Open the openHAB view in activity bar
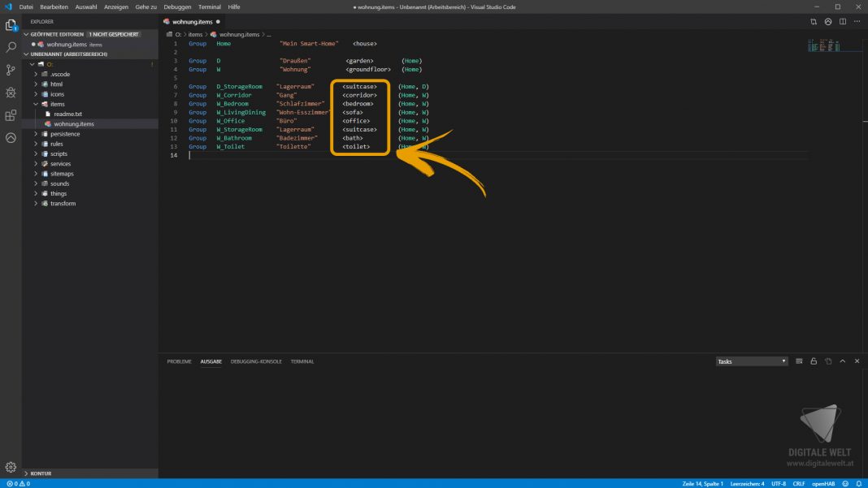This screenshot has height=488, width=868. click(11, 138)
